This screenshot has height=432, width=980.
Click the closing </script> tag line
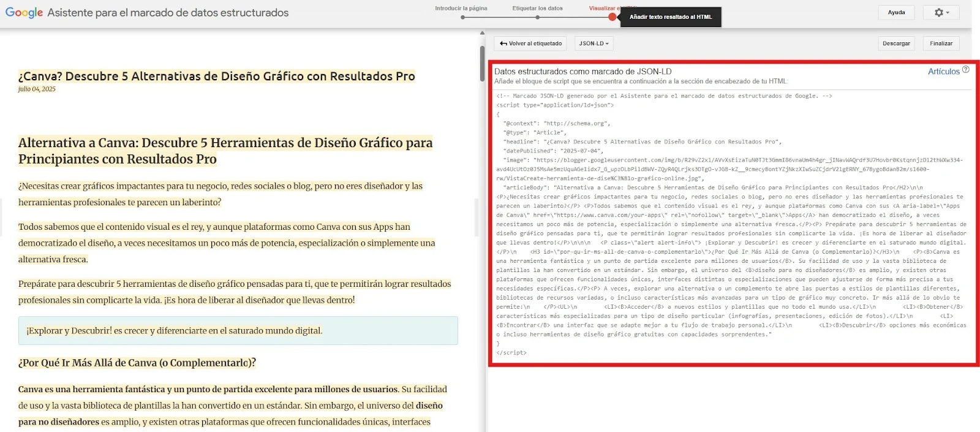coord(511,353)
